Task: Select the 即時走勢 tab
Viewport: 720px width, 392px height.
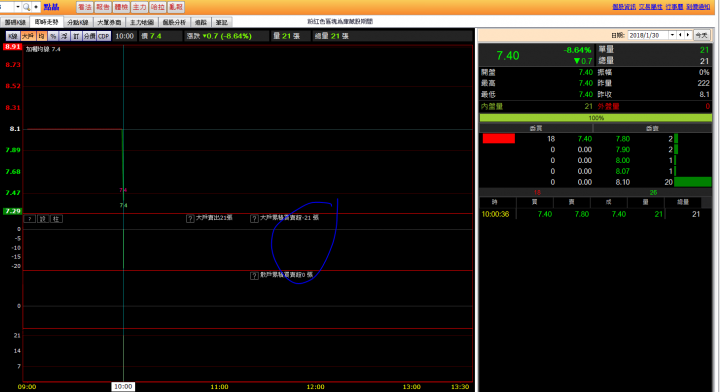Action: click(x=46, y=22)
